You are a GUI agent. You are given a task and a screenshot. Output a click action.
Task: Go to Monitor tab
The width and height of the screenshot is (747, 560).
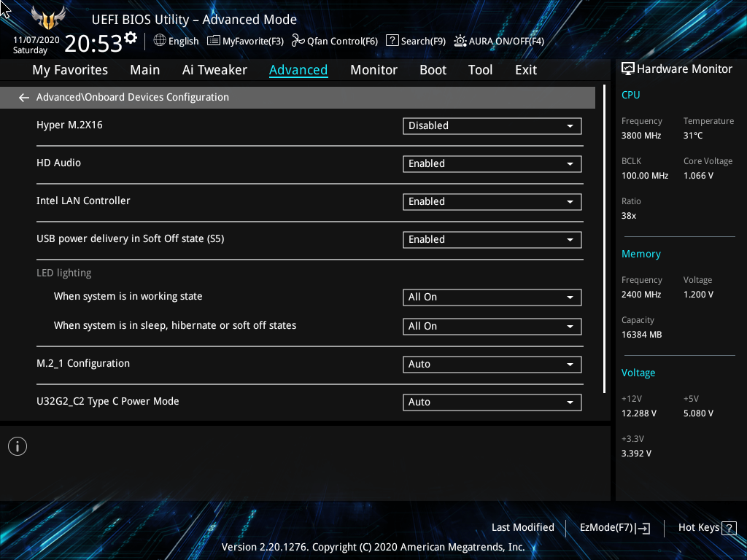[373, 70]
